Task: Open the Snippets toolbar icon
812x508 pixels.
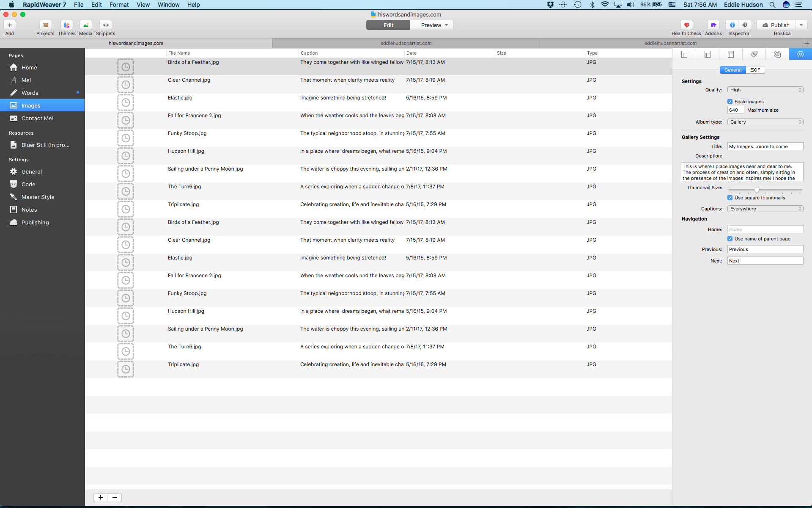Action: (x=106, y=25)
